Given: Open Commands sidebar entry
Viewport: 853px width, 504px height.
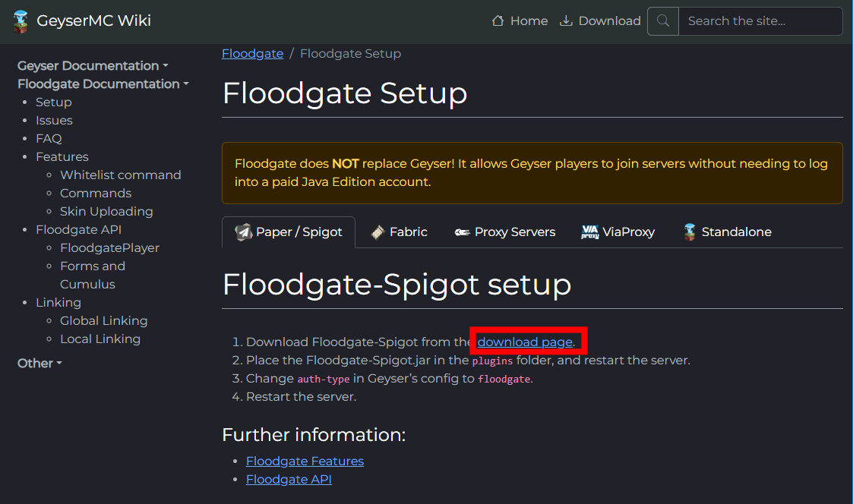Looking at the screenshot, I should (x=96, y=193).
